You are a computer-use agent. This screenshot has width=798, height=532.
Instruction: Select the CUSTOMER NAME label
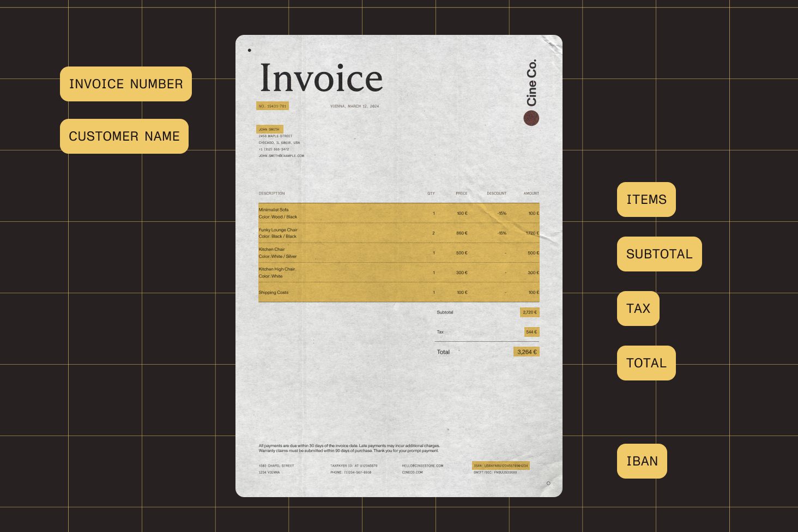124,136
